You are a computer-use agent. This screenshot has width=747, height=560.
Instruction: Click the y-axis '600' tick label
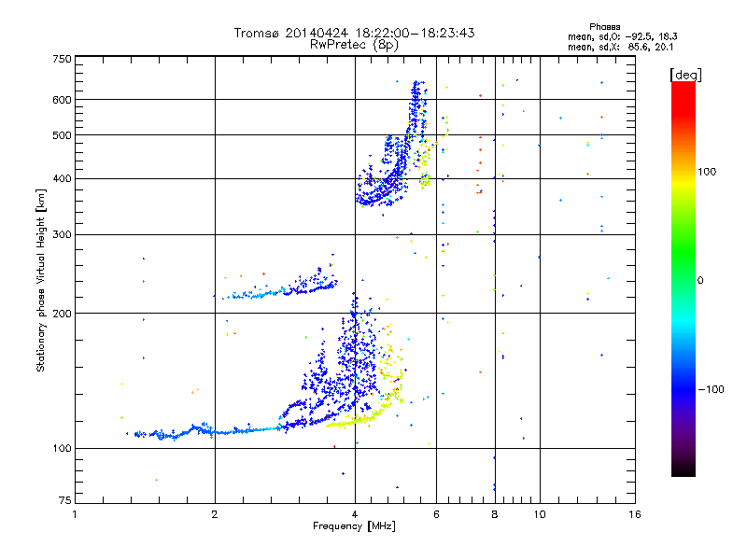point(62,100)
